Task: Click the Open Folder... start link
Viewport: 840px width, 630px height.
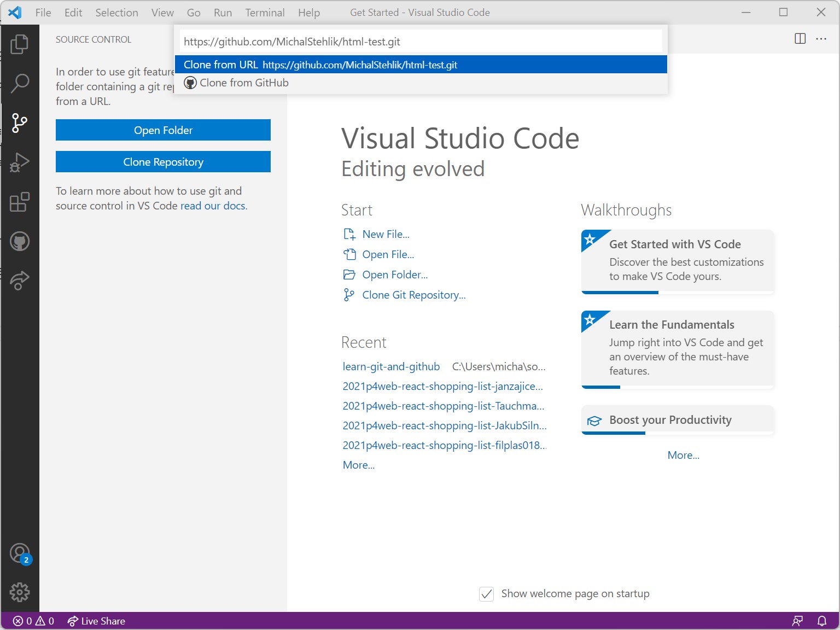Action: coord(395,275)
